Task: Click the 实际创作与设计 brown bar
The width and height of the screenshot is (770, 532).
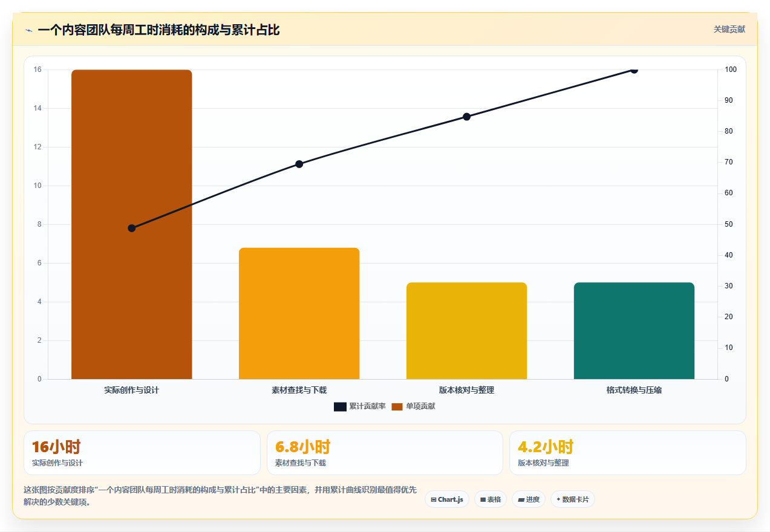Action: pyautogui.click(x=132, y=224)
